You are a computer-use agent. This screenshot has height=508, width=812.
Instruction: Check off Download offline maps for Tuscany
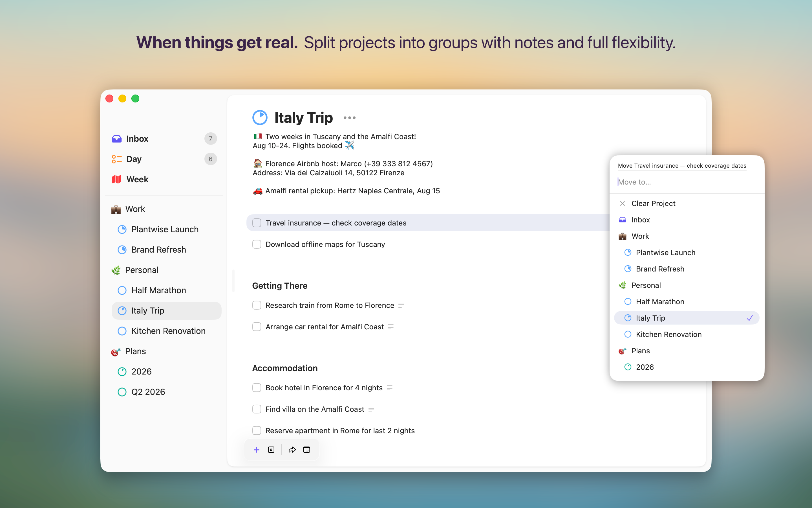(x=257, y=244)
